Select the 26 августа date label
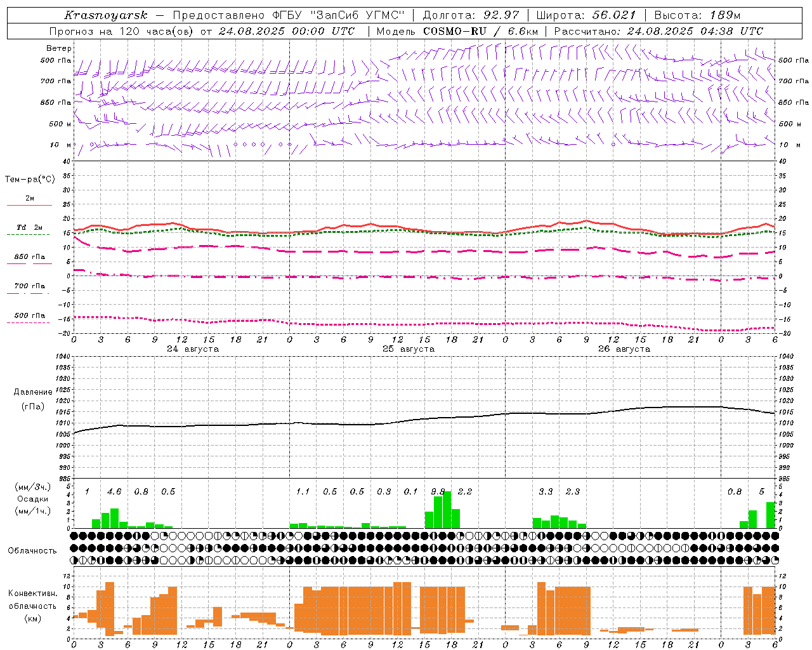This screenshot has width=812, height=650. [x=624, y=349]
